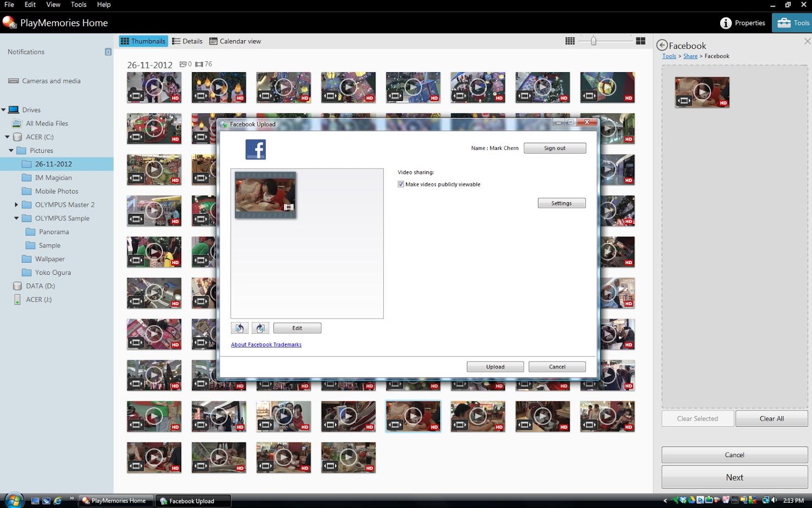Open About Facebook Trademarks link
This screenshot has height=508, width=812.
266,344
